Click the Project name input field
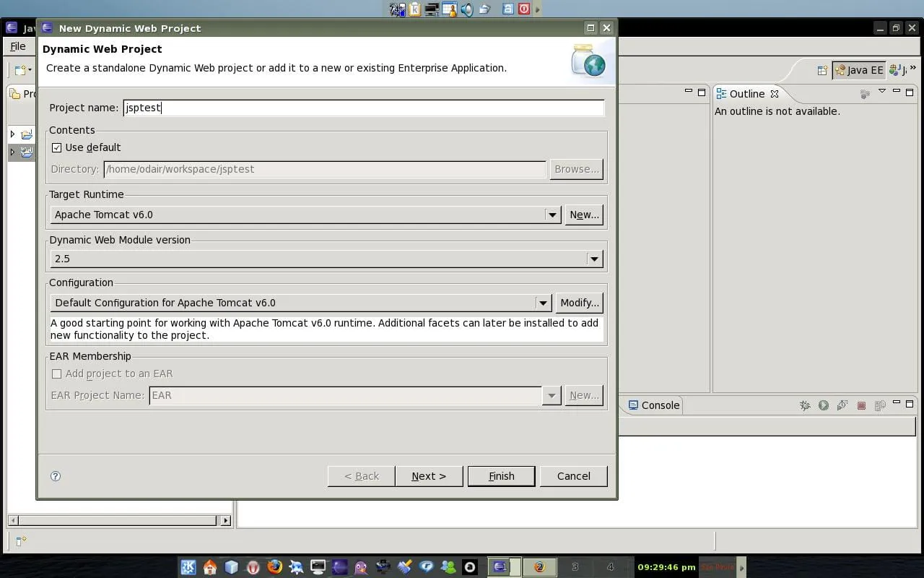The width and height of the screenshot is (924, 578). (x=364, y=108)
